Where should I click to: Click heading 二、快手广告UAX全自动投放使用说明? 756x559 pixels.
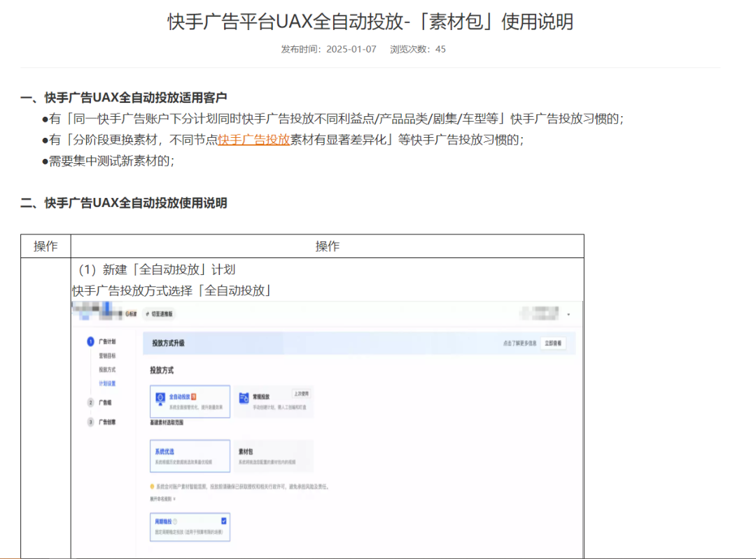click(123, 203)
